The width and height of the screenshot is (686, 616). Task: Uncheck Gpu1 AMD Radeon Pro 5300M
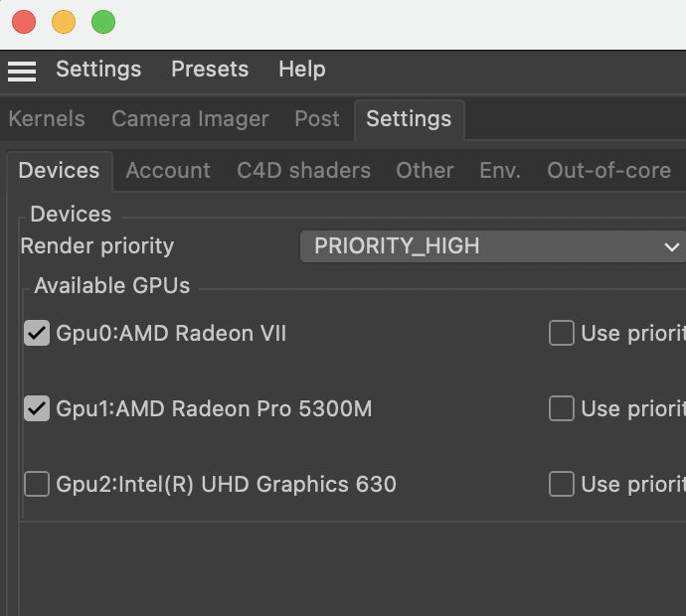click(x=37, y=408)
